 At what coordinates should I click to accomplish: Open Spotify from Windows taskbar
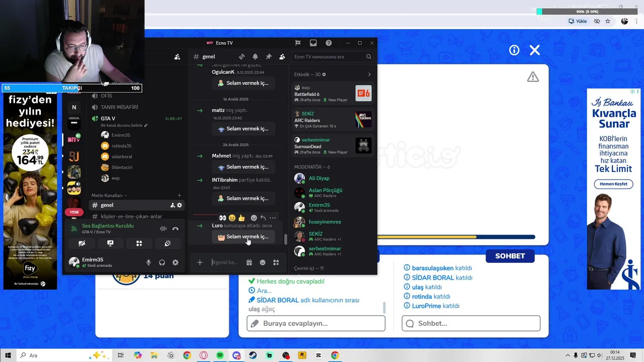coord(220,355)
